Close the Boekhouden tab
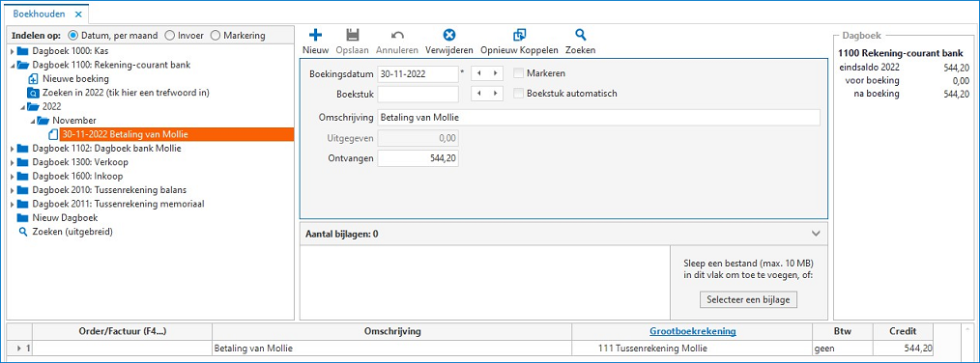The height and width of the screenshot is (363, 980). (78, 14)
